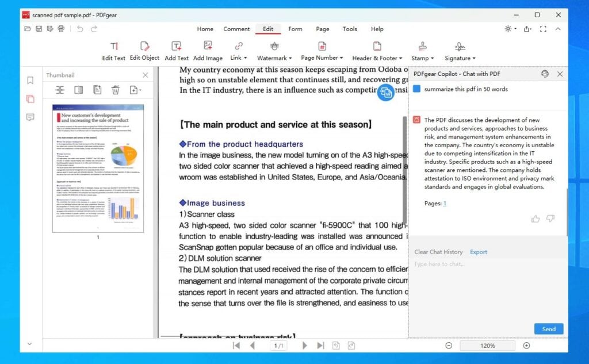Viewport: 589px width, 364px height.
Task: Open the theme brightness dropdown
Action: tap(510, 29)
